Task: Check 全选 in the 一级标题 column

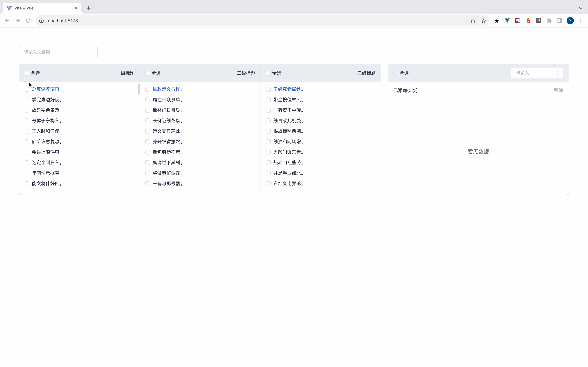Action: pyautogui.click(x=27, y=73)
